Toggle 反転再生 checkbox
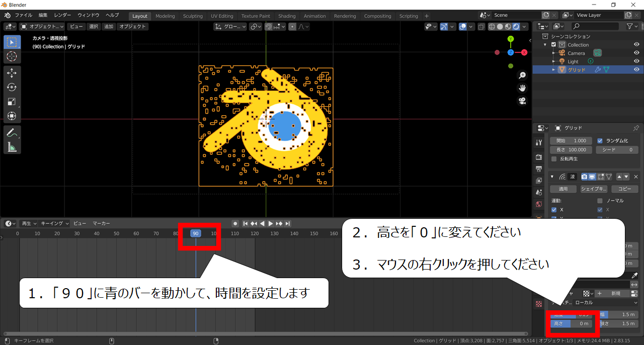Screen dimensions: 644x345 pyautogui.click(x=554, y=159)
